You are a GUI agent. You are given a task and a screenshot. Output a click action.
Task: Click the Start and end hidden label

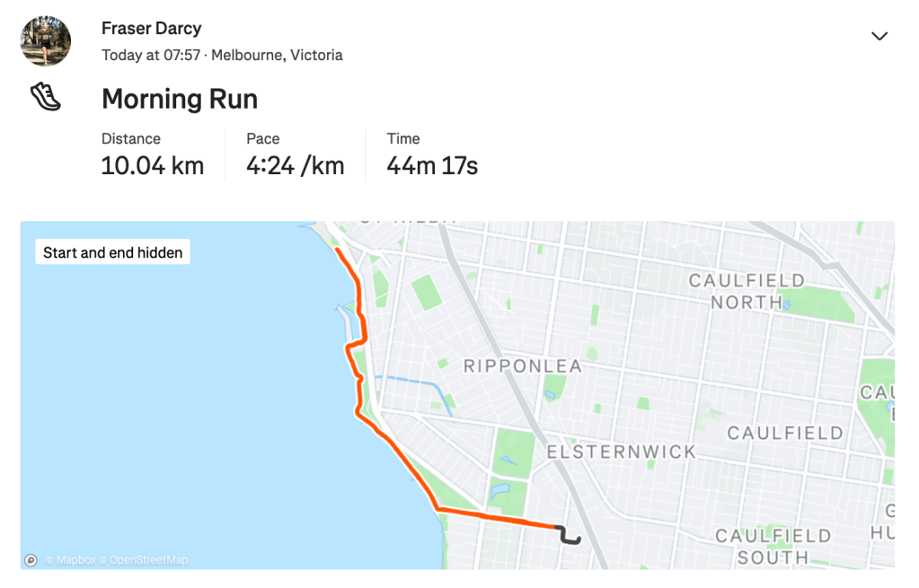pyautogui.click(x=112, y=252)
